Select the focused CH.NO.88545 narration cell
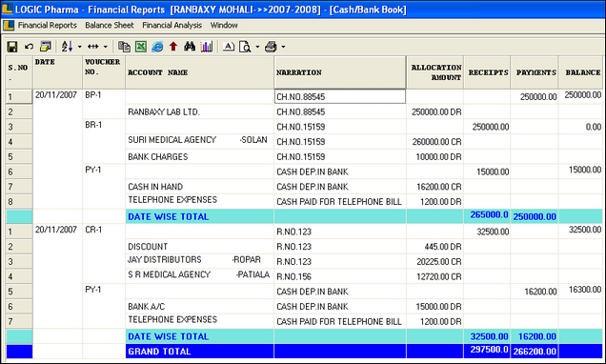Screen dimensions: 606x364 340,96
